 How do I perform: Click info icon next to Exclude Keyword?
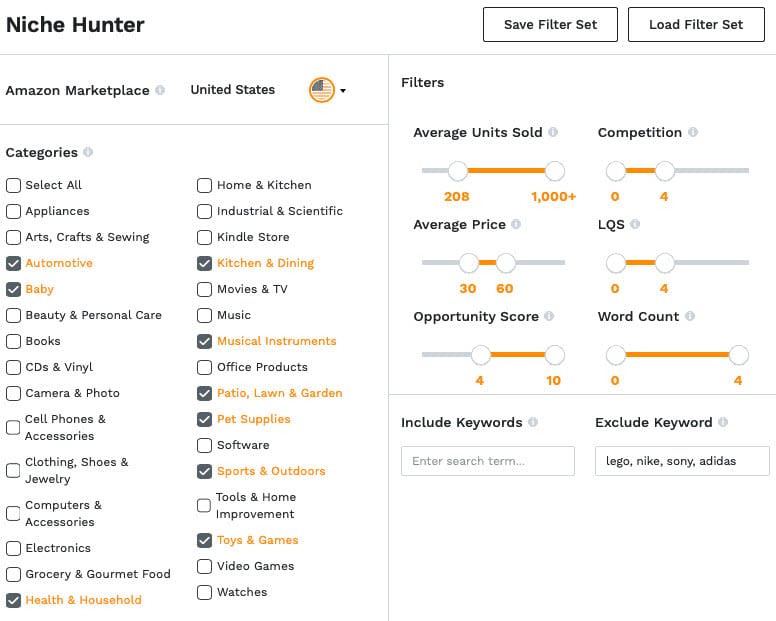(x=723, y=422)
